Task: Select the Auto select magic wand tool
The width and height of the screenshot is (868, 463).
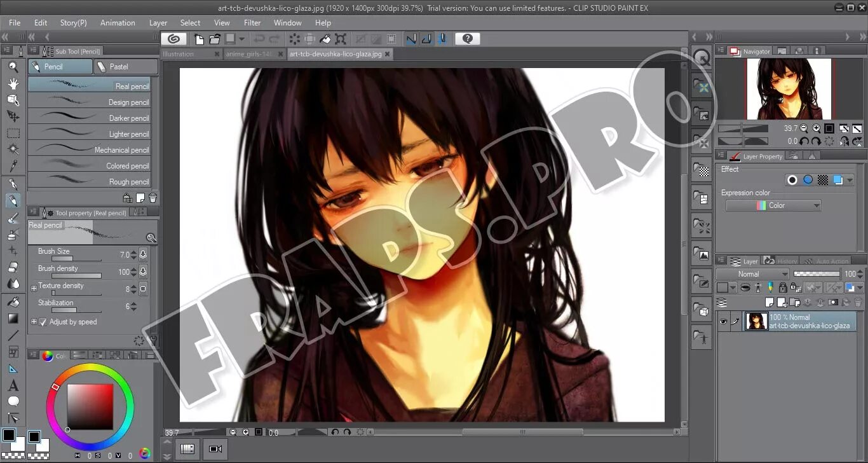Action: click(13, 149)
